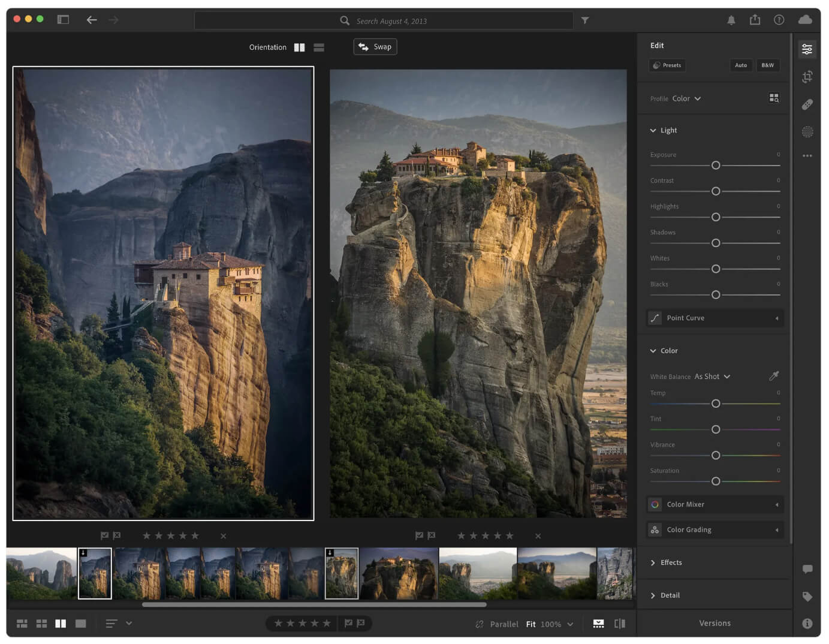Toggle Parallel zoom link
Viewport: 829px width, 644px height.
point(497,624)
